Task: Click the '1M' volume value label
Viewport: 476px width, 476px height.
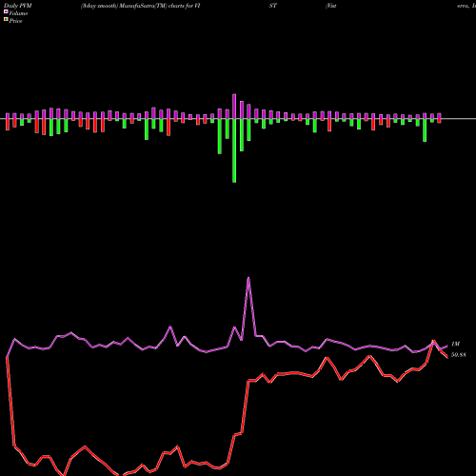Action: (455, 344)
